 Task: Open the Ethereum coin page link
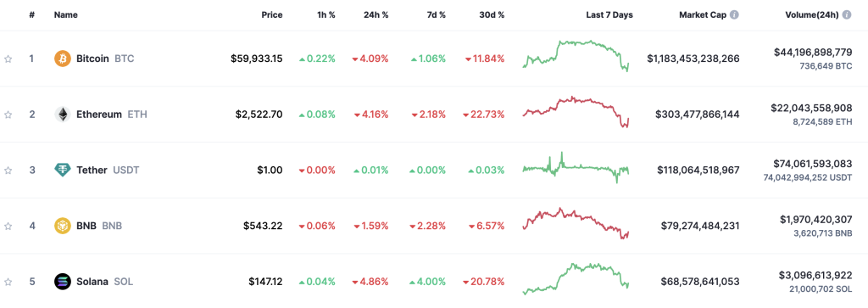pyautogui.click(x=101, y=115)
